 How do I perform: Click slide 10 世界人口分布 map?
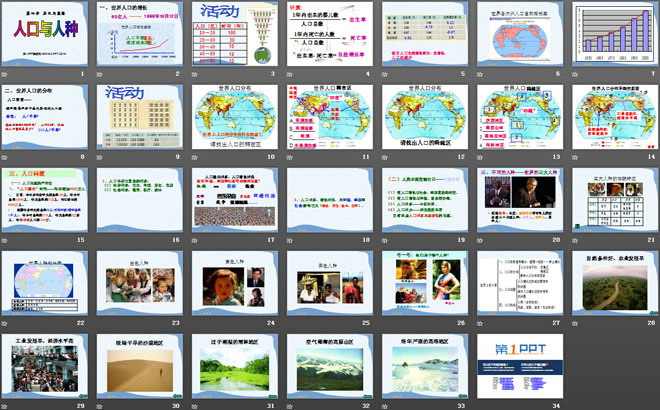pyautogui.click(x=230, y=117)
